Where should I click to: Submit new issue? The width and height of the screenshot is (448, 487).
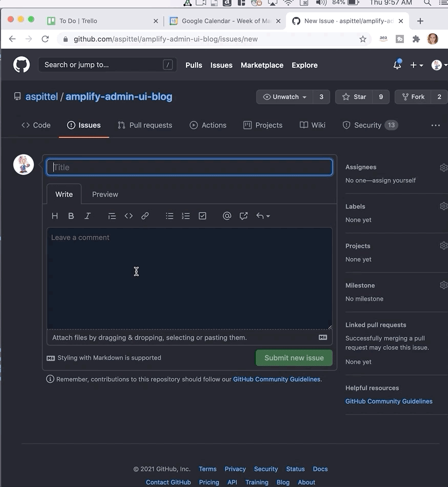(294, 358)
